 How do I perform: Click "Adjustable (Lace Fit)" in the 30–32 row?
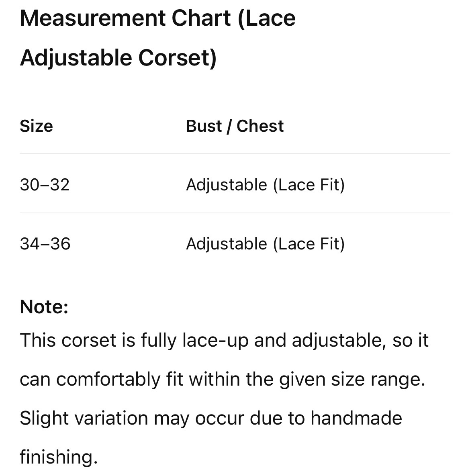[x=266, y=185]
